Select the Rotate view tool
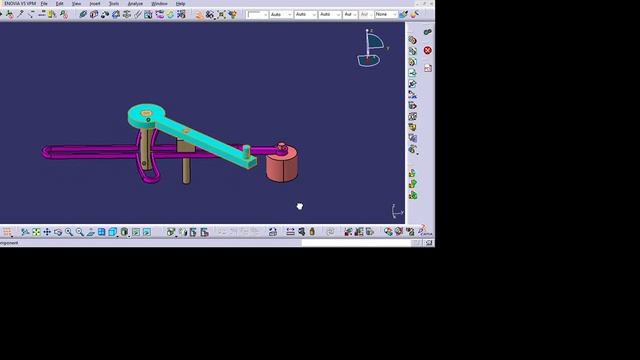 click(x=58, y=232)
